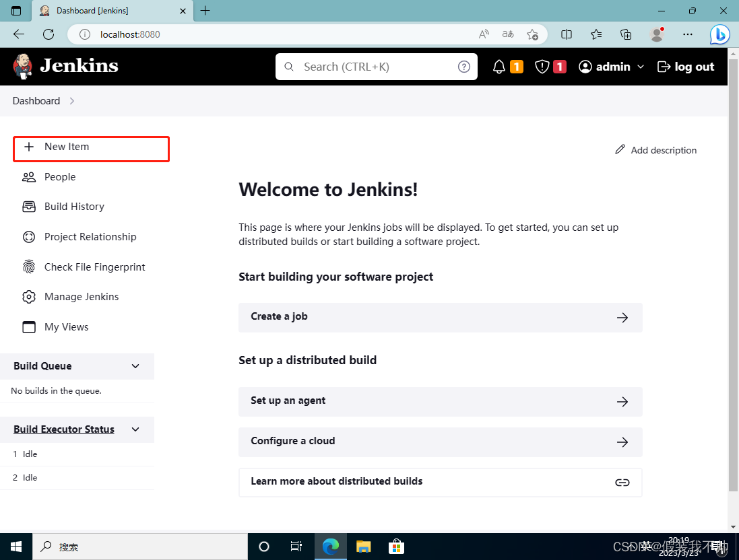
Task: Click executor 1 Idle row
Action: (77, 454)
